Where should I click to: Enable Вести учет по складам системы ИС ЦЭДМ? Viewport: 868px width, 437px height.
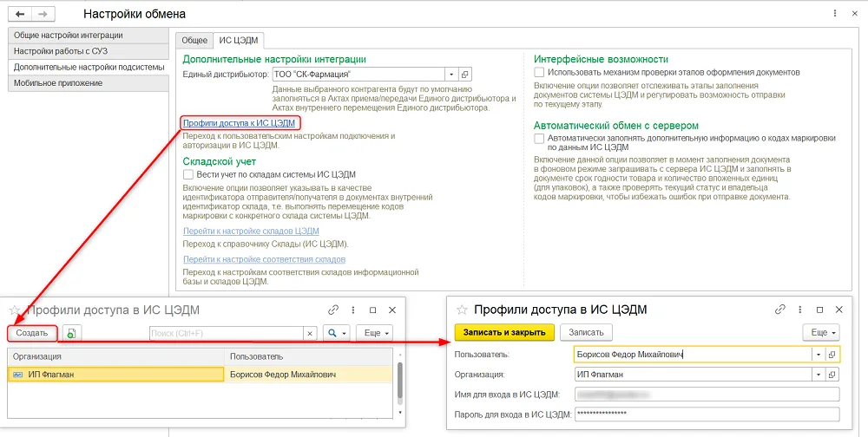(x=188, y=175)
